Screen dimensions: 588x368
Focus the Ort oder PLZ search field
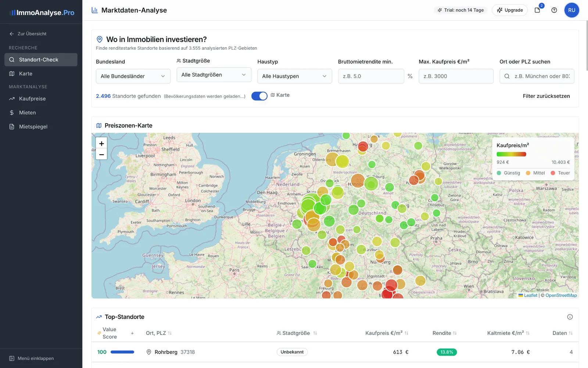[537, 76]
